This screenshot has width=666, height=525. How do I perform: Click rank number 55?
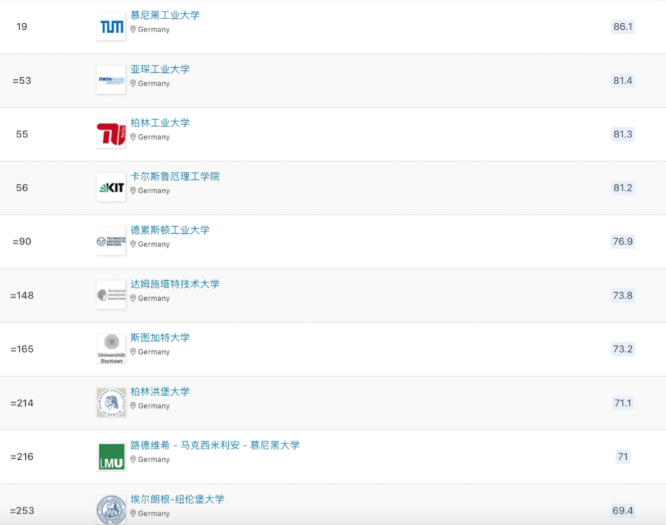22,134
